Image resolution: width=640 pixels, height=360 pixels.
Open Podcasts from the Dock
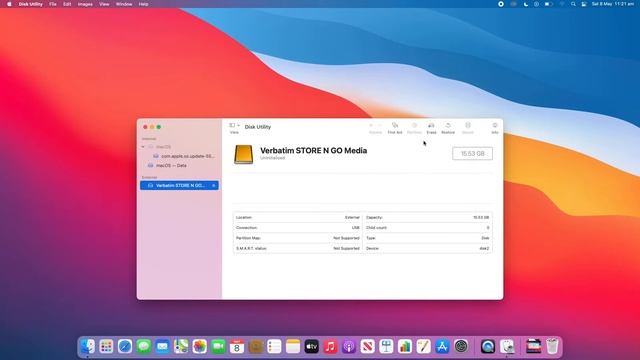click(349, 347)
